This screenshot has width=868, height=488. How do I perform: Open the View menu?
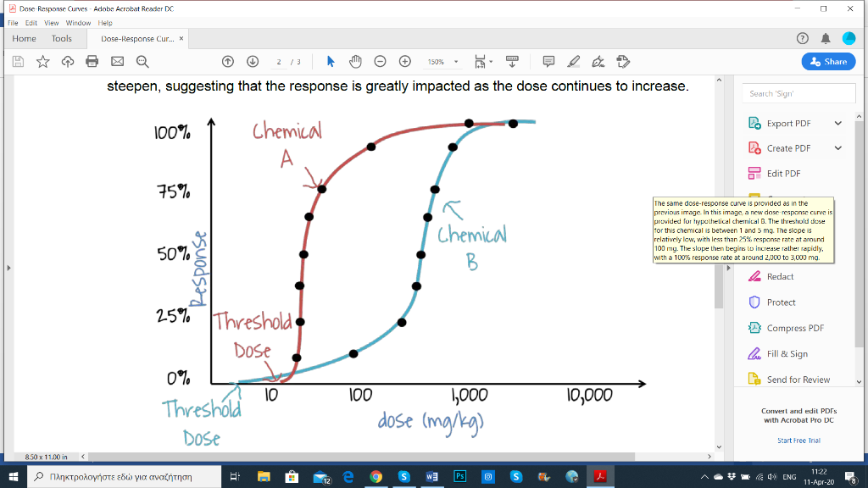pos(53,22)
